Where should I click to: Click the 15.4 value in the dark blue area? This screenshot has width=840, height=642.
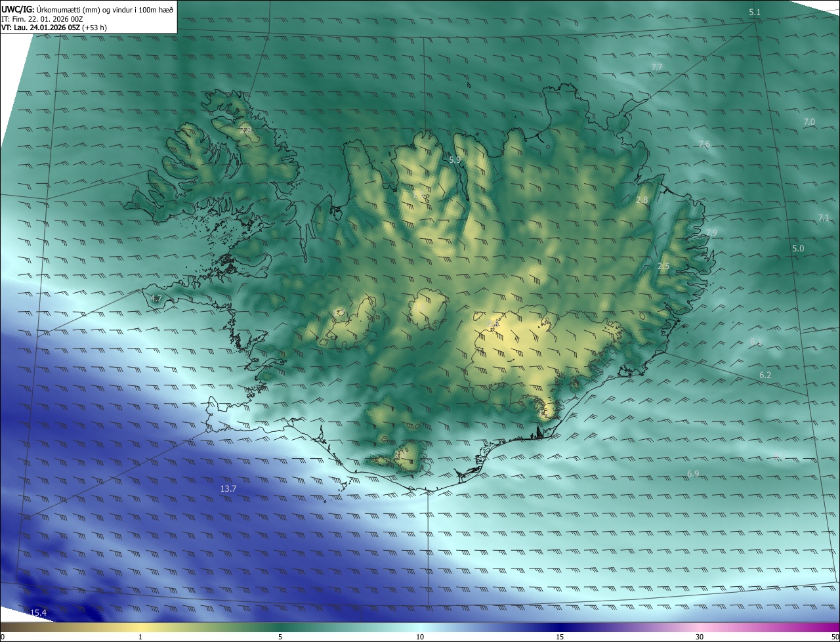[38, 612]
